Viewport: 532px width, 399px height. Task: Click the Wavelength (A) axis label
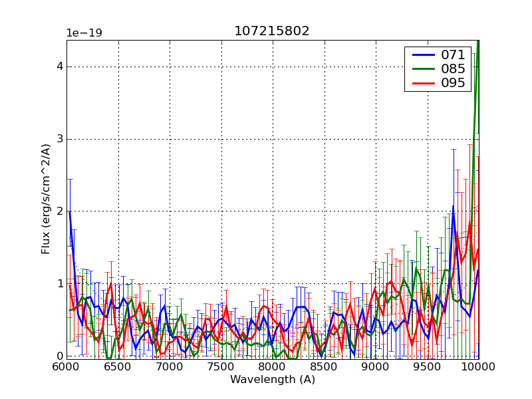tap(272, 380)
